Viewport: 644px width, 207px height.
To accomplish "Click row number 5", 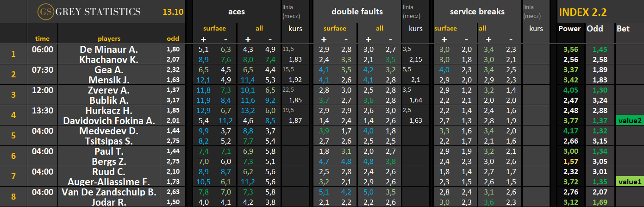I will click(x=13, y=136).
